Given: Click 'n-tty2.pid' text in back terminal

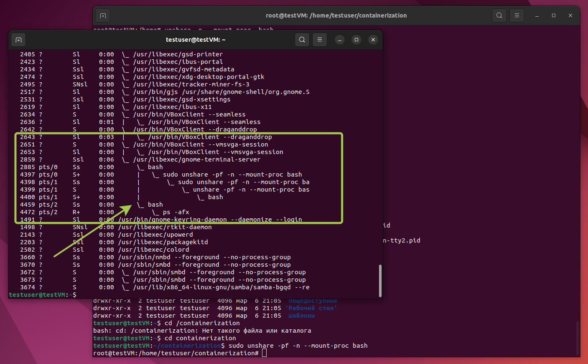Looking at the screenshot, I should click(x=402, y=240).
